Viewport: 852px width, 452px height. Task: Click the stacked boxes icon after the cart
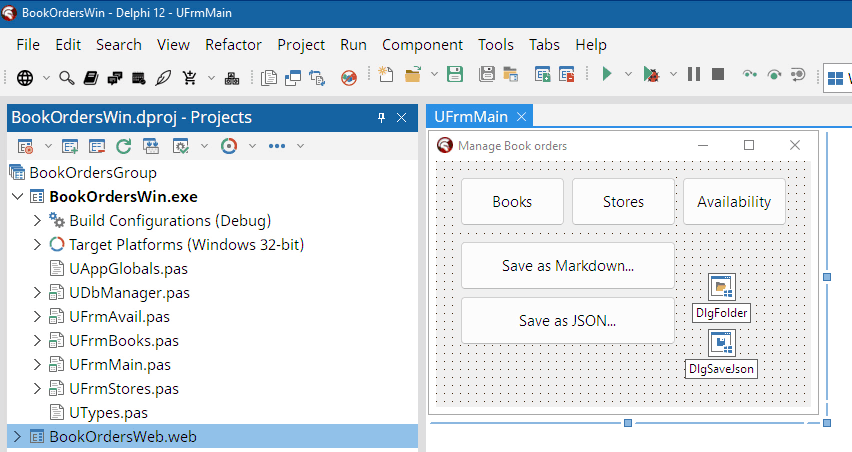coord(232,78)
